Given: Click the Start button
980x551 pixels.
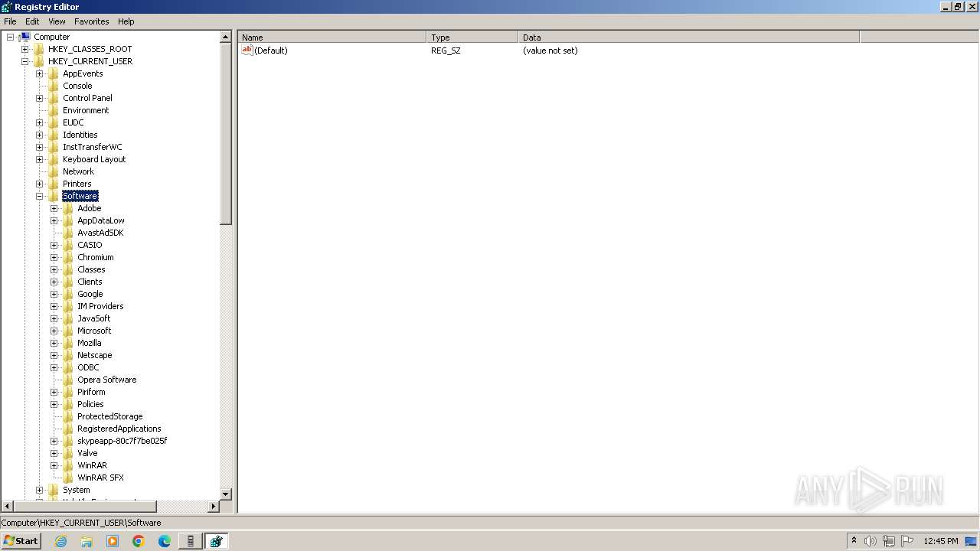Looking at the screenshot, I should 21,541.
